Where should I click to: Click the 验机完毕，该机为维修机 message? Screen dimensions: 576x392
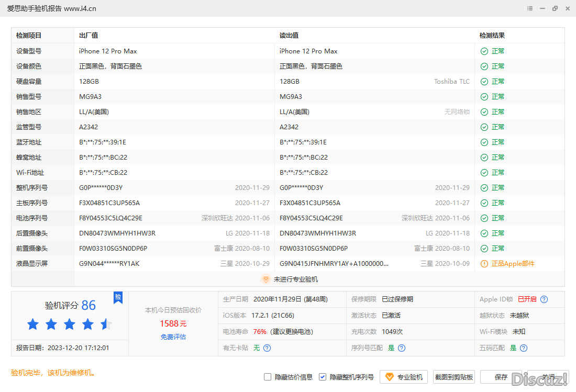(53, 373)
